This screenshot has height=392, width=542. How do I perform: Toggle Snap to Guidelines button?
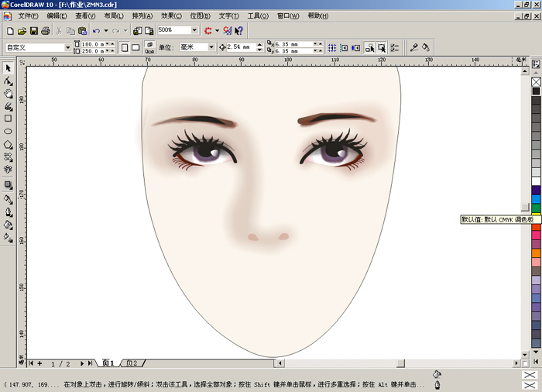point(344,48)
